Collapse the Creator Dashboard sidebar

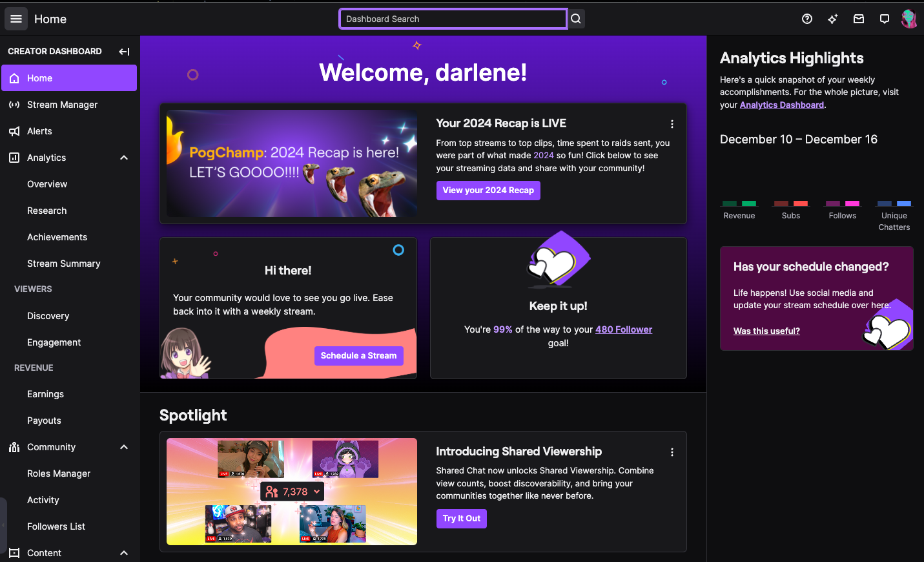pyautogui.click(x=124, y=51)
